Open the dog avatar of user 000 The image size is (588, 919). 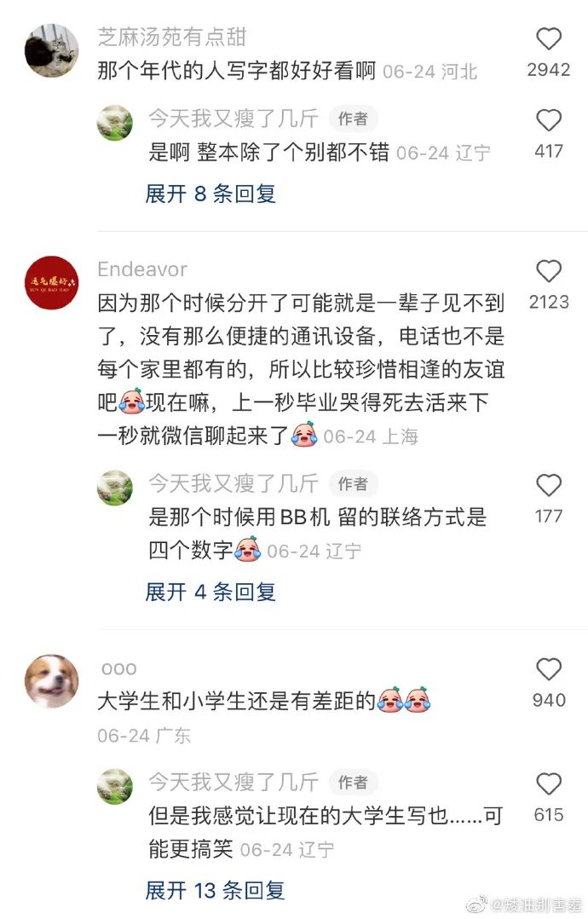coord(51,681)
